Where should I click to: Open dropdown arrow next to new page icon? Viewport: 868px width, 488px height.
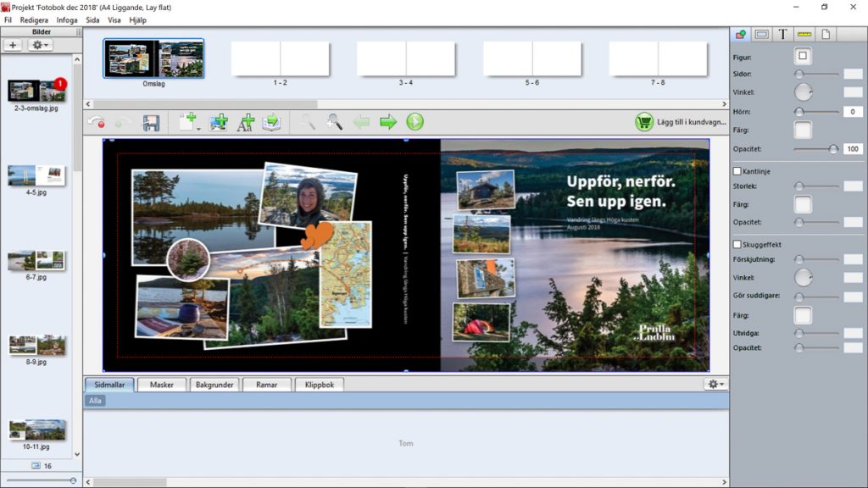pyautogui.click(x=198, y=129)
